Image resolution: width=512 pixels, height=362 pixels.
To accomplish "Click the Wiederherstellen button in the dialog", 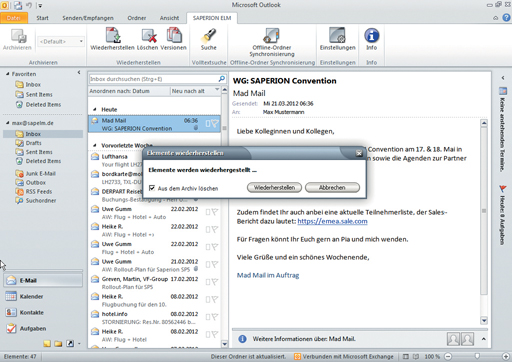I will pyautogui.click(x=274, y=188).
